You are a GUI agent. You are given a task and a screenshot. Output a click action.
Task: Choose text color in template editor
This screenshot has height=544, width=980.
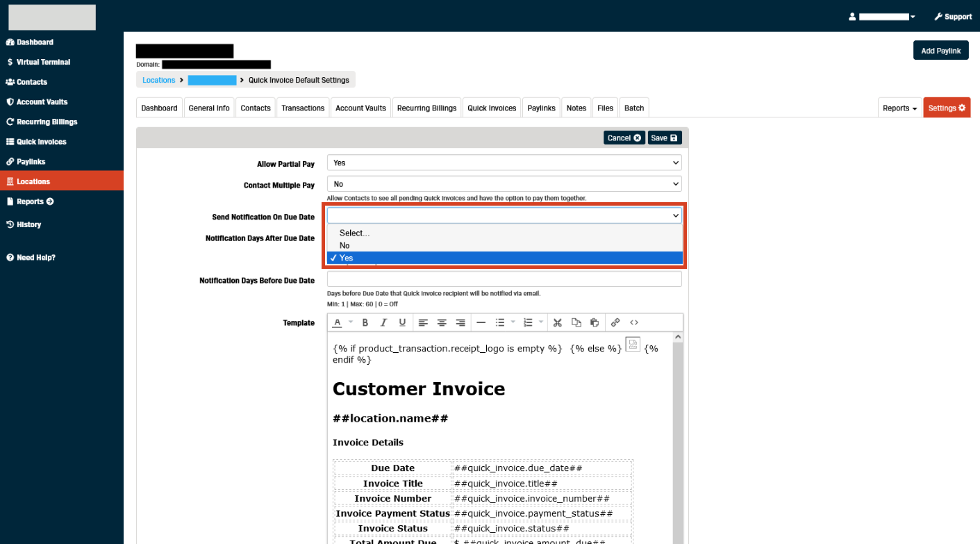[337, 322]
